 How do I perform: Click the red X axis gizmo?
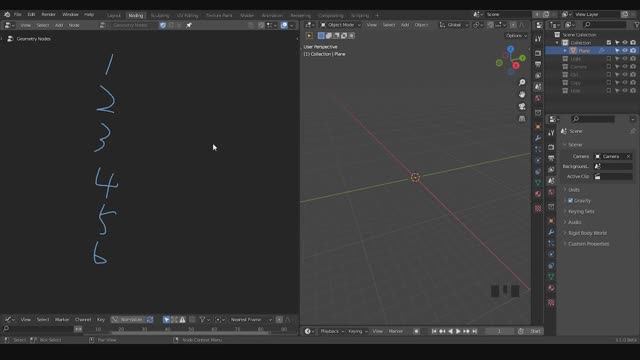click(x=516, y=66)
